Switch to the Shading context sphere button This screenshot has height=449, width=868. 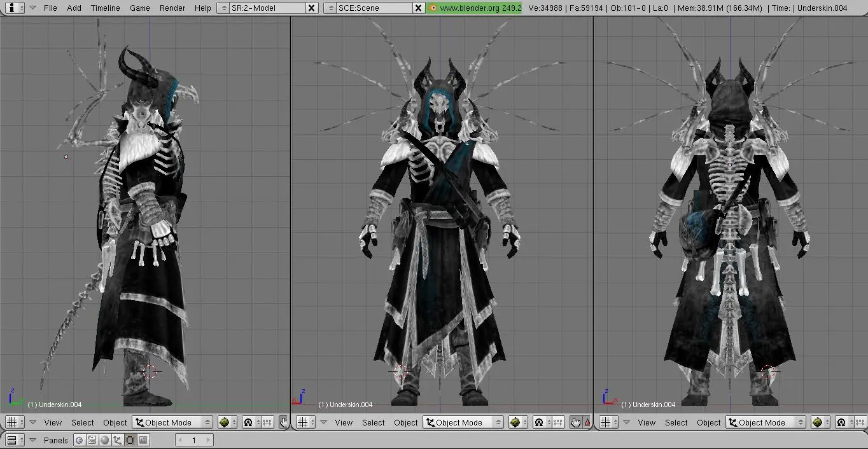(105, 440)
